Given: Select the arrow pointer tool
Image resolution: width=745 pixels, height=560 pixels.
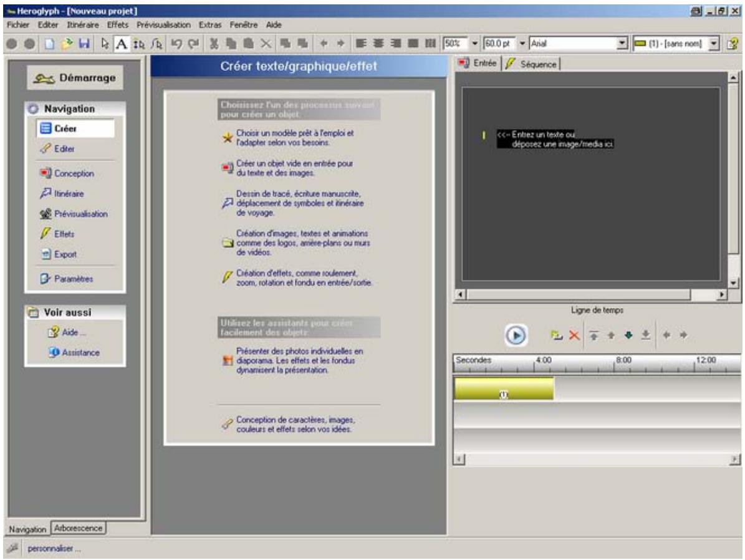Looking at the screenshot, I should 105,44.
